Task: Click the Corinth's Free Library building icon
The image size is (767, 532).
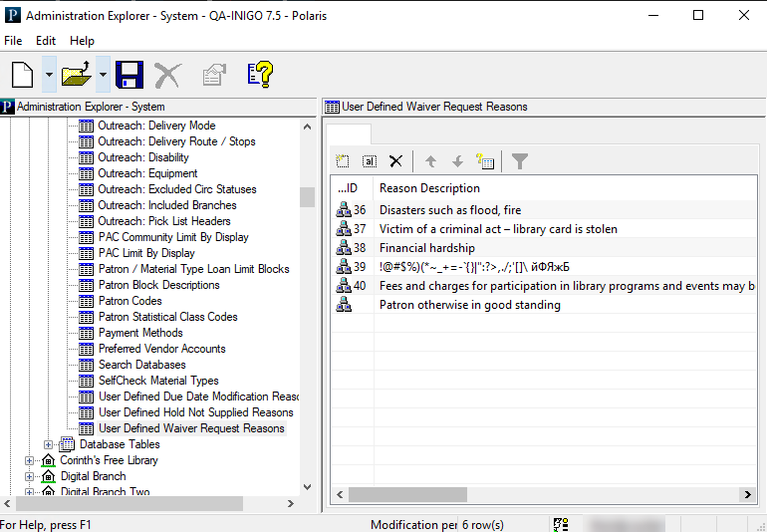Action: 48,460
